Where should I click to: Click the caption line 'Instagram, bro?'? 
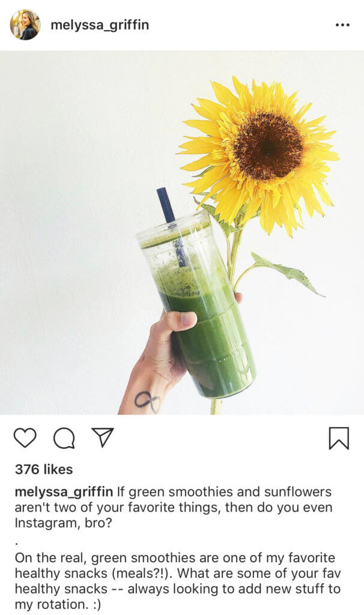63,523
